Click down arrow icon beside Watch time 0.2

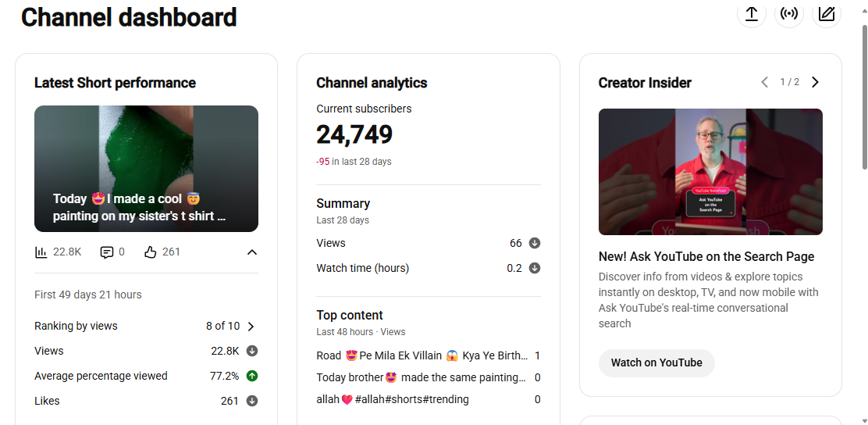tap(534, 268)
